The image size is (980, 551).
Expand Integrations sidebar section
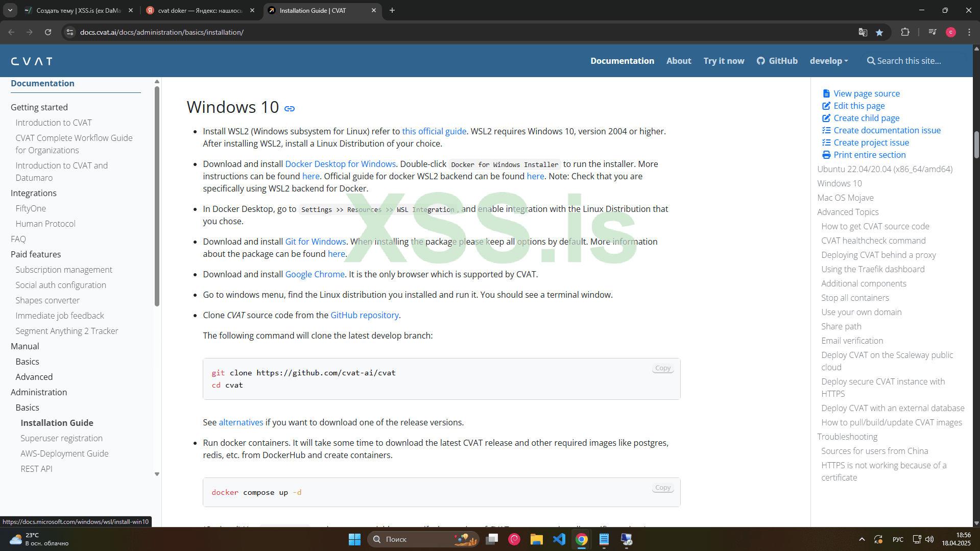[x=34, y=193]
